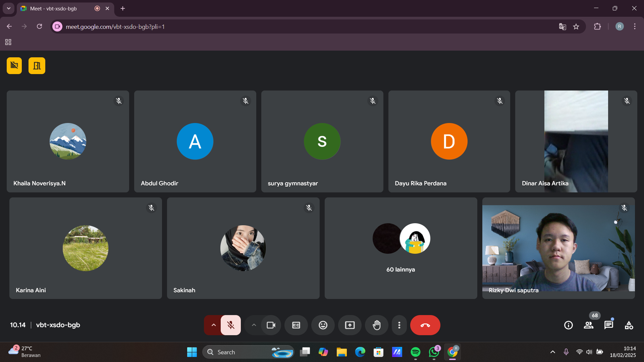Expand video settings arrow beside camera
This screenshot has width=644, height=362.
coord(254,325)
